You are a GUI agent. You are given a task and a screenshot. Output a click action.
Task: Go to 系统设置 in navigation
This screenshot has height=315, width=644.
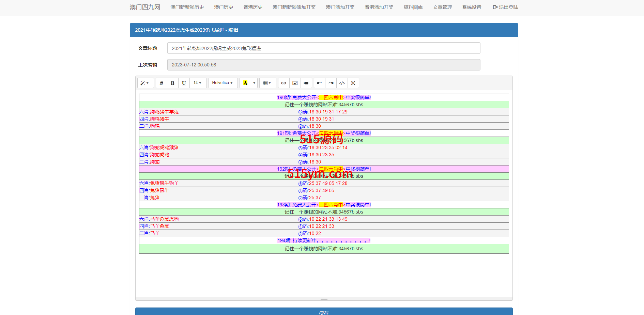pyautogui.click(x=472, y=7)
